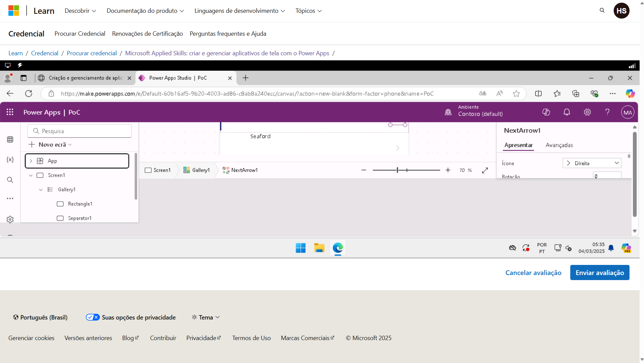Switch to Criação e gerenciamento browser tab

(85, 78)
